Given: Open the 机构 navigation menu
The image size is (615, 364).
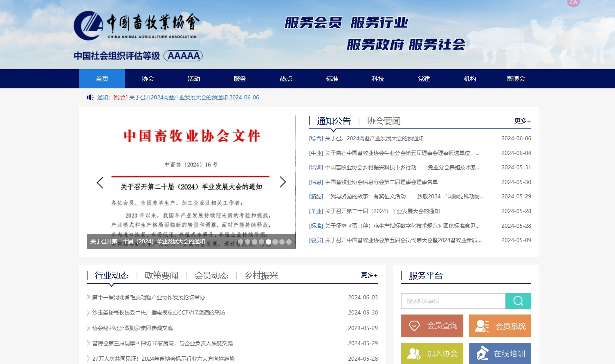Looking at the screenshot, I should click(x=470, y=79).
